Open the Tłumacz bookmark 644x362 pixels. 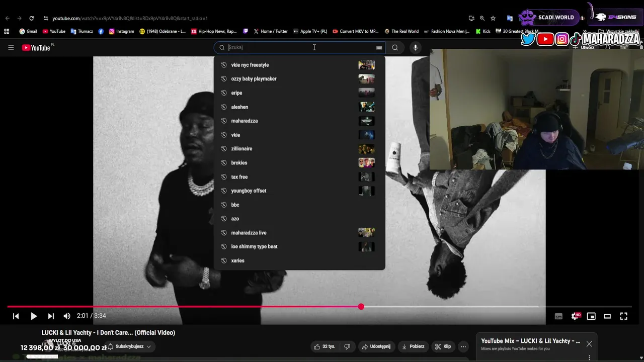(82, 31)
